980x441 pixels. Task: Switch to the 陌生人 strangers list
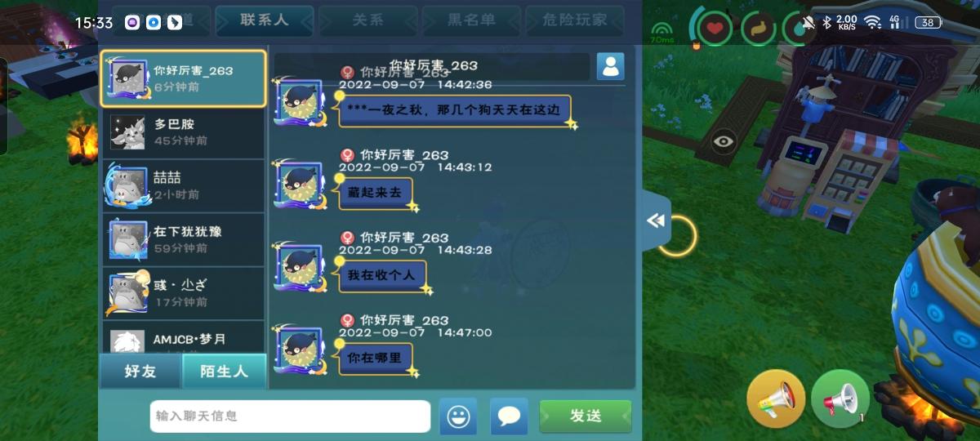[224, 372]
